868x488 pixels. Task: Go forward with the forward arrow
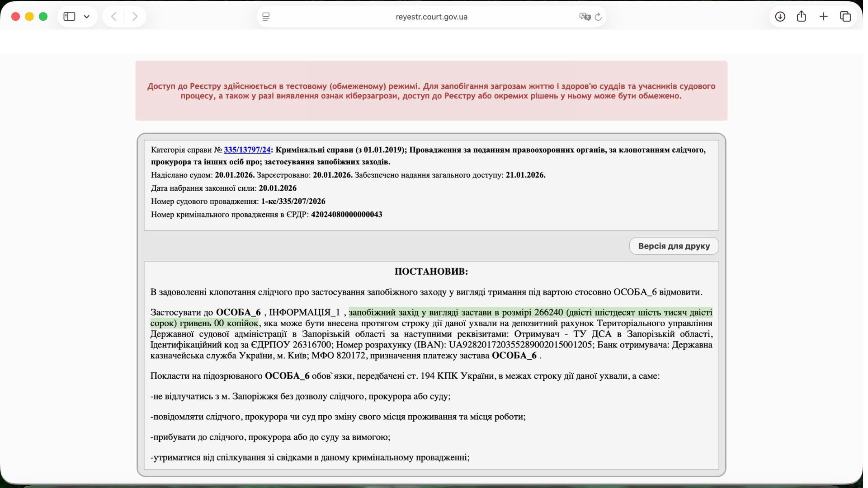coord(135,17)
